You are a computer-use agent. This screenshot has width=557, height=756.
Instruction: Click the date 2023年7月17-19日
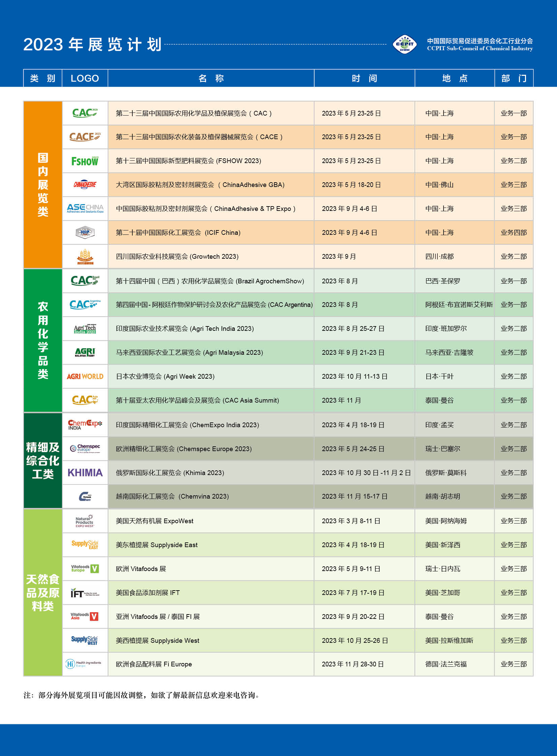click(x=353, y=593)
